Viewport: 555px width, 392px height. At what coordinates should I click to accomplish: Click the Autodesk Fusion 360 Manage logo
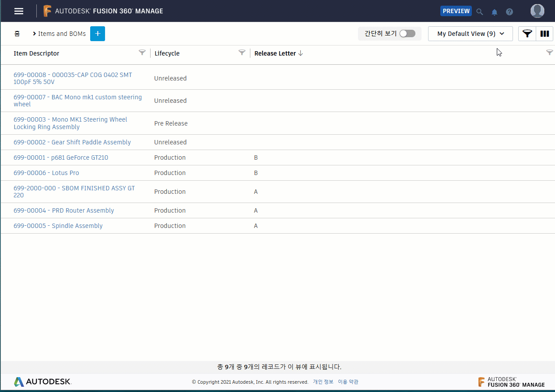click(x=103, y=11)
